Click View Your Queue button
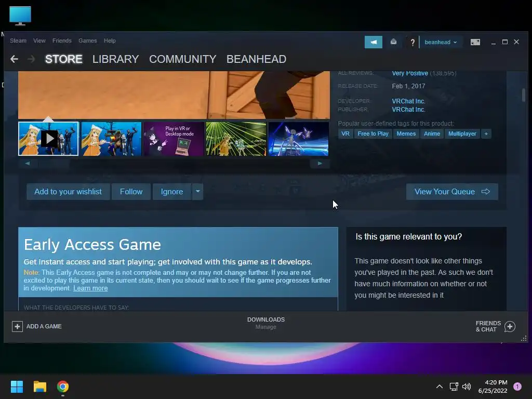This screenshot has width=532, height=399. (x=452, y=192)
